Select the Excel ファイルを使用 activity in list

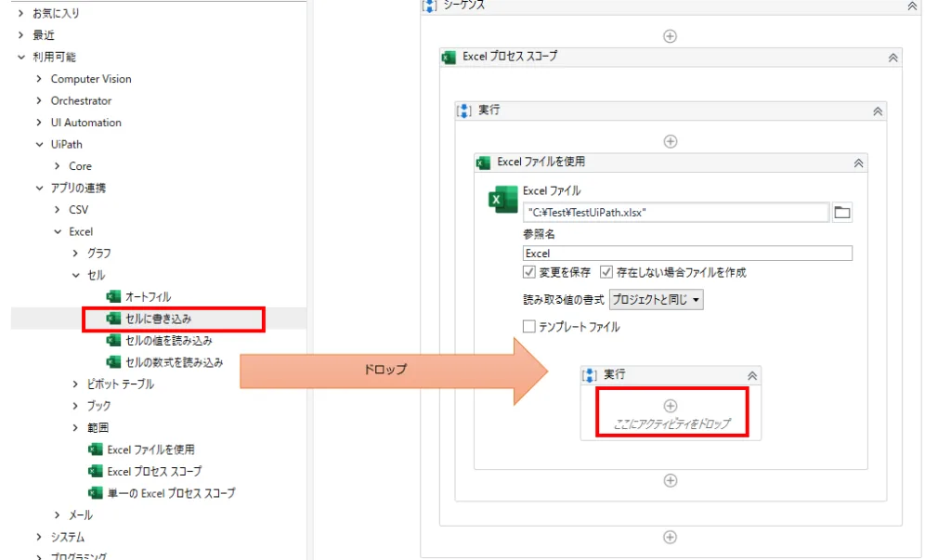point(150,449)
